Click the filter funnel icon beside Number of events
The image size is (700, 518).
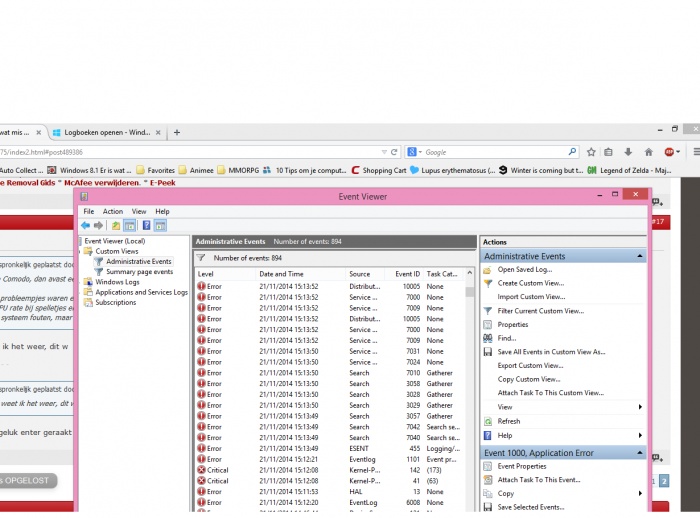click(201, 258)
